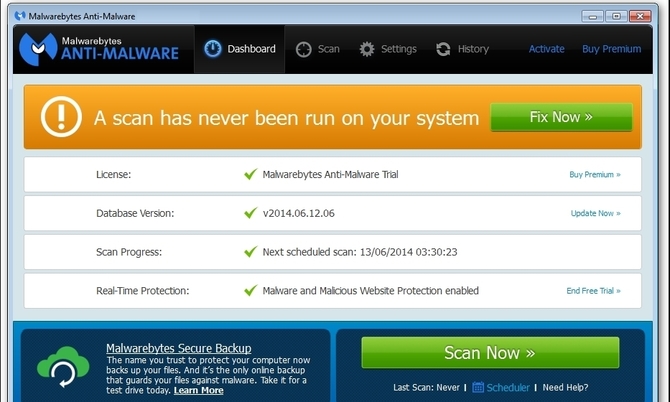670x402 pixels.
Task: Click the checkmark beside Scan Progress
Action: point(250,252)
